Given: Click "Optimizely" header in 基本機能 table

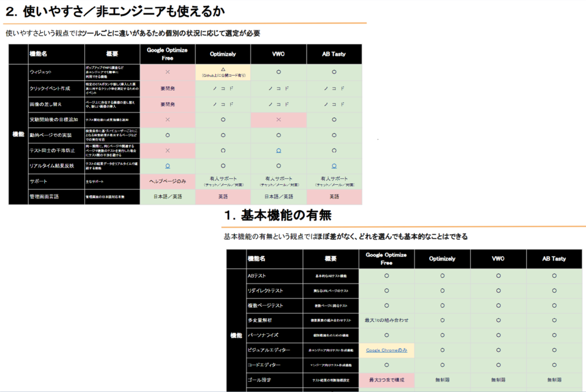Looking at the screenshot, I should click(442, 259).
